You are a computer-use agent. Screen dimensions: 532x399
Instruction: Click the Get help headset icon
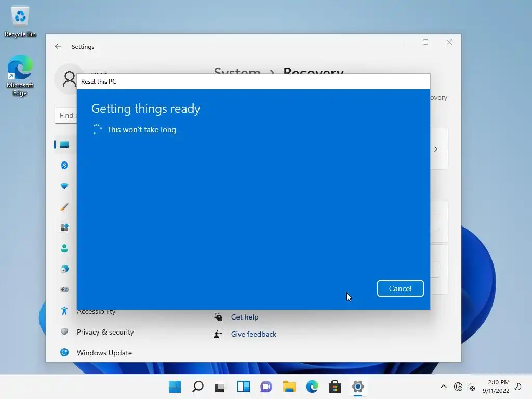[x=218, y=317]
